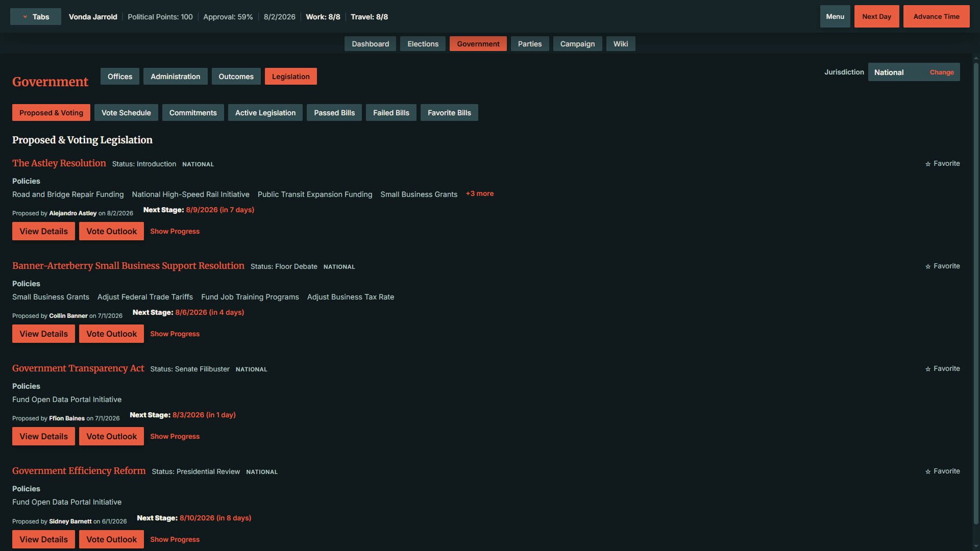Show Progress for Banner-Arterberry Resolution

coord(175,334)
